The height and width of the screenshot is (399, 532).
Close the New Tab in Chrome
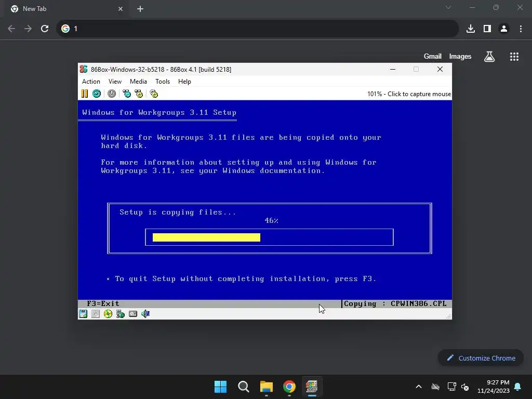[121, 9]
